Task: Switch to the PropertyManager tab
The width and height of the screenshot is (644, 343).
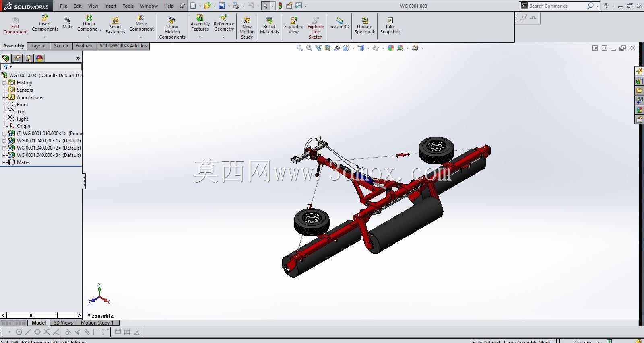Action: [17, 58]
